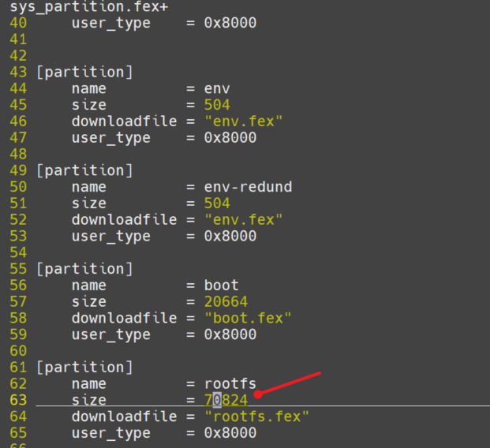
Task: Click the size key on line 63
Action: point(89,400)
